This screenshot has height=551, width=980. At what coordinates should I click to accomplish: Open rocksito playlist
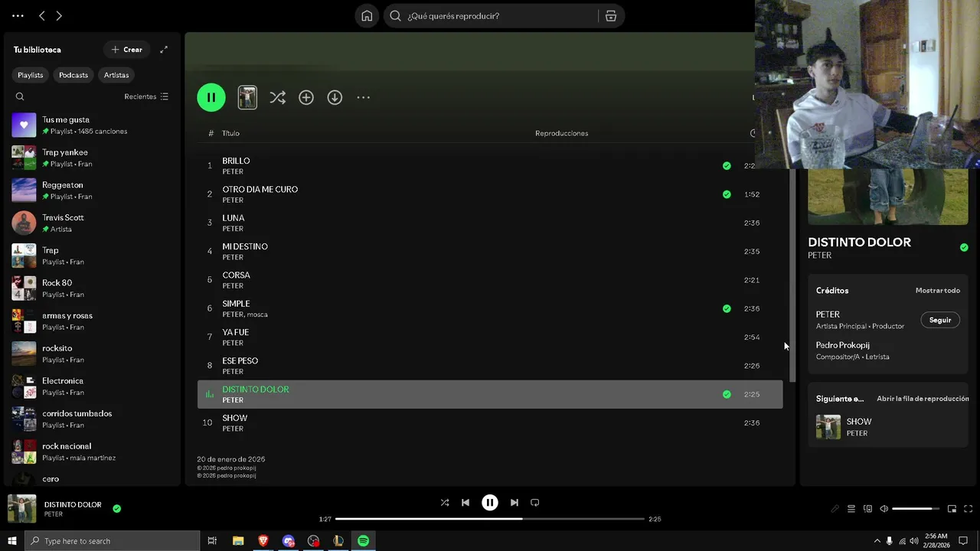pos(92,354)
